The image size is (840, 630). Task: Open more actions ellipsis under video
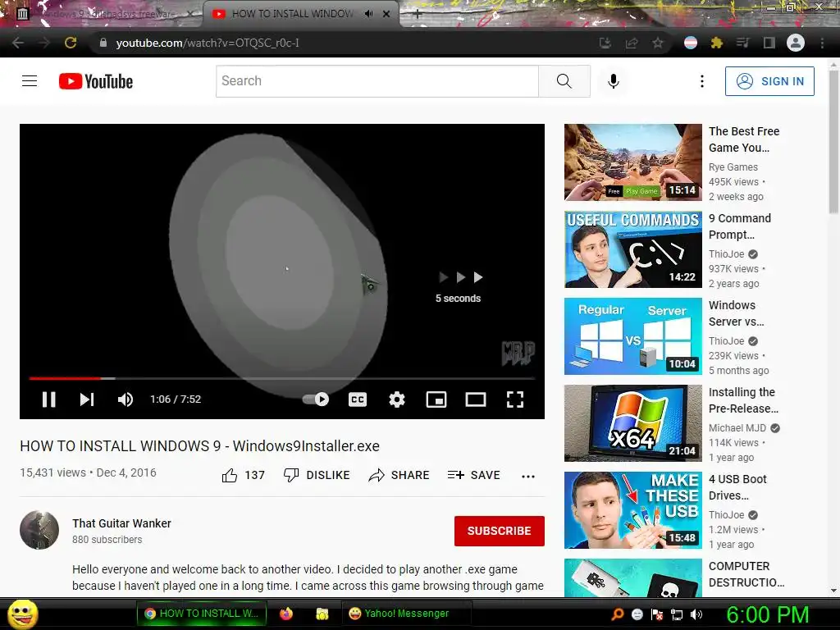coord(528,477)
